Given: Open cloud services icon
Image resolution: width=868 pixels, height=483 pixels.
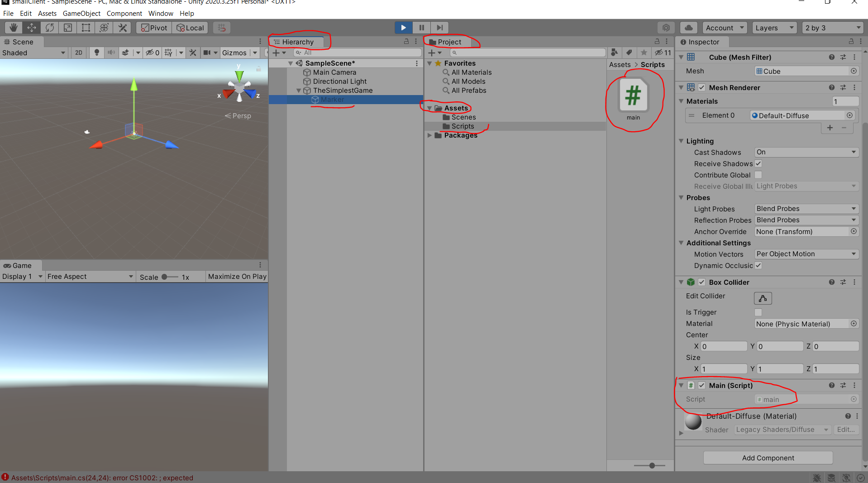Looking at the screenshot, I should (x=689, y=28).
